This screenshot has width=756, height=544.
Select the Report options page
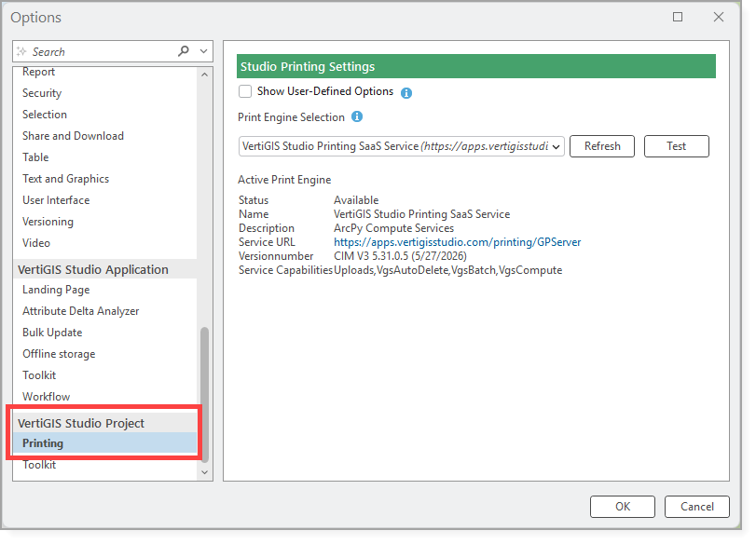click(38, 72)
